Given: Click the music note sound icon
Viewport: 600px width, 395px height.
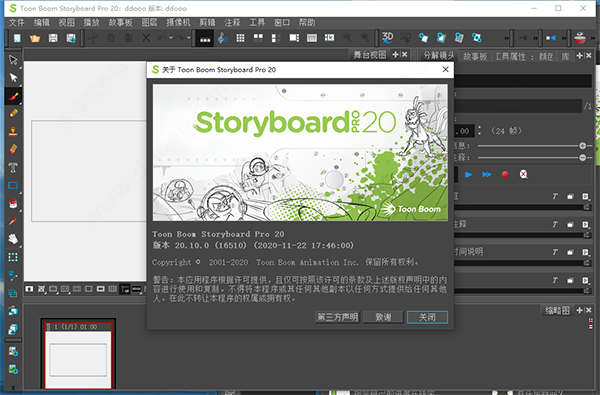Looking at the screenshot, I should click(222, 38).
